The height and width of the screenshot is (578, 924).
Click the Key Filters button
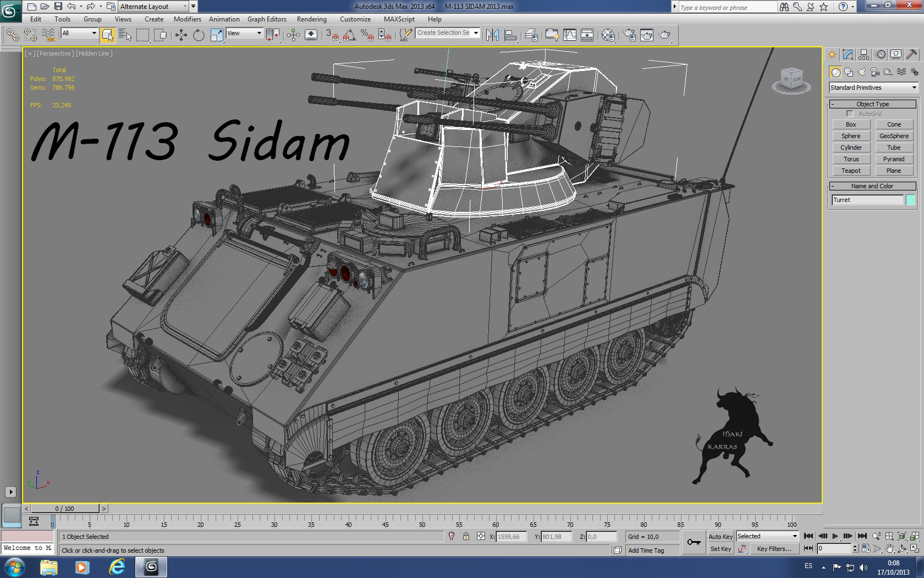[x=774, y=549]
